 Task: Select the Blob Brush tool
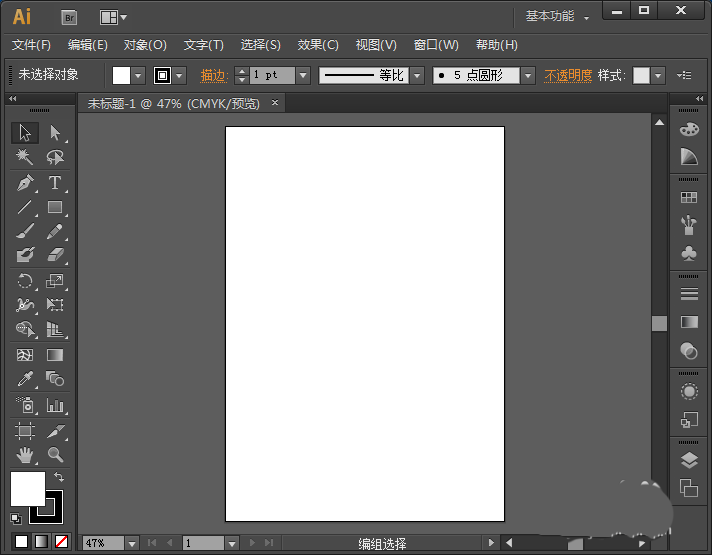pyautogui.click(x=25, y=255)
